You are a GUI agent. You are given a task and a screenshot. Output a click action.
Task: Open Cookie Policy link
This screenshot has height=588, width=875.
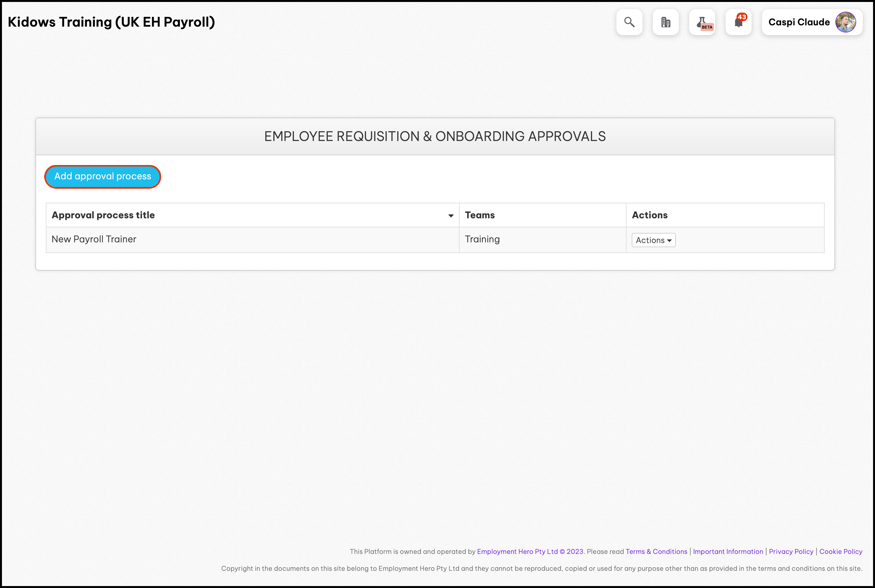click(x=841, y=551)
